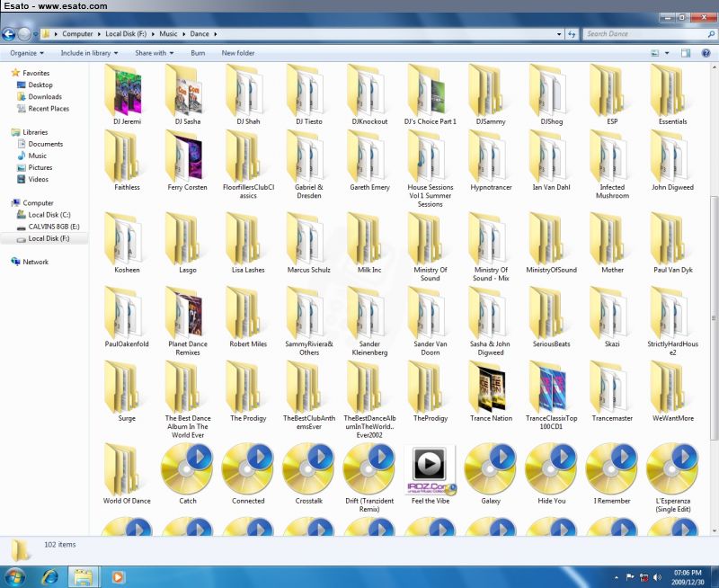Show hidden tray icons arrow
Screen dimensions: 719x588
[x=616, y=577]
